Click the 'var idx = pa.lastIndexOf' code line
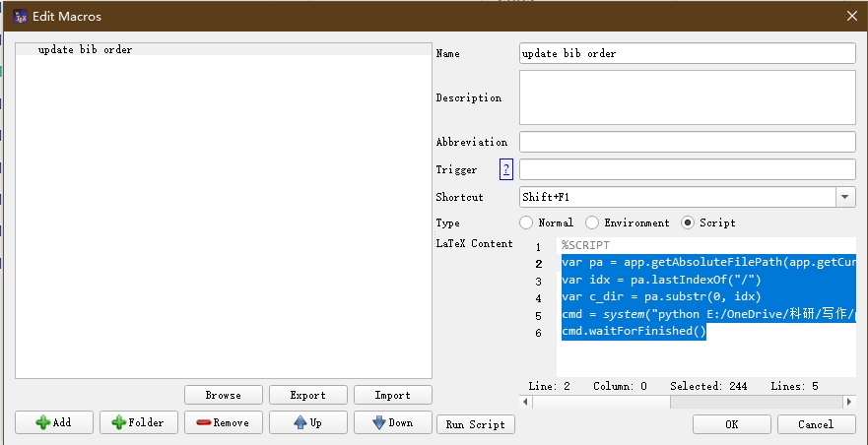The image size is (868, 445). 661,280
